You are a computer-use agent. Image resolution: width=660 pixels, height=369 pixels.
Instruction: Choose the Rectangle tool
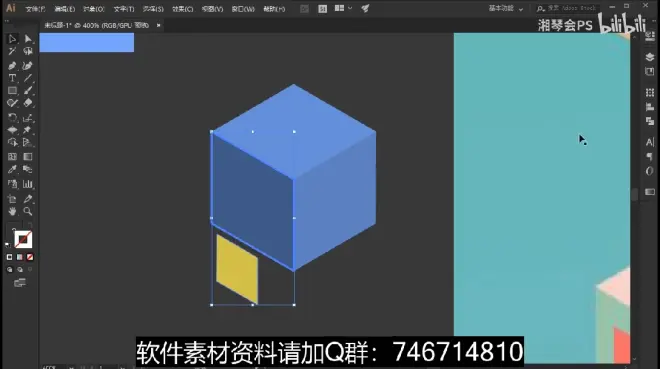12,90
